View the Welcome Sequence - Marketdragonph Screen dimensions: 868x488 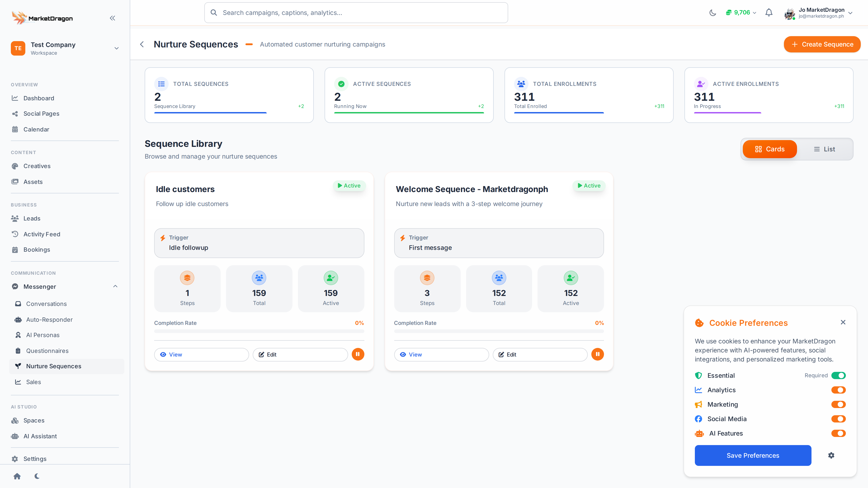(441, 355)
